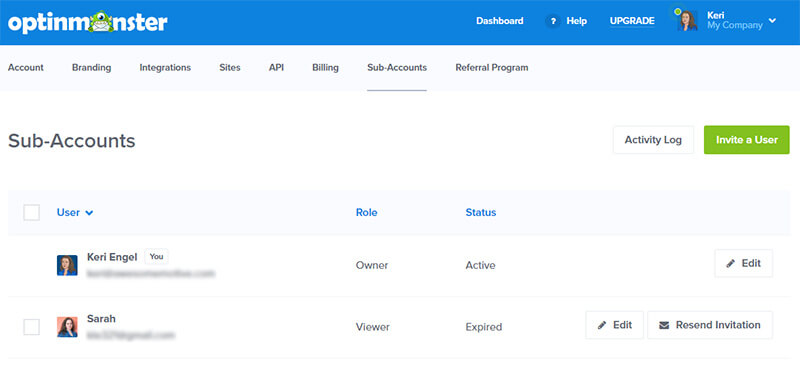The width and height of the screenshot is (800, 373).
Task: Select the API tab
Action: point(276,67)
